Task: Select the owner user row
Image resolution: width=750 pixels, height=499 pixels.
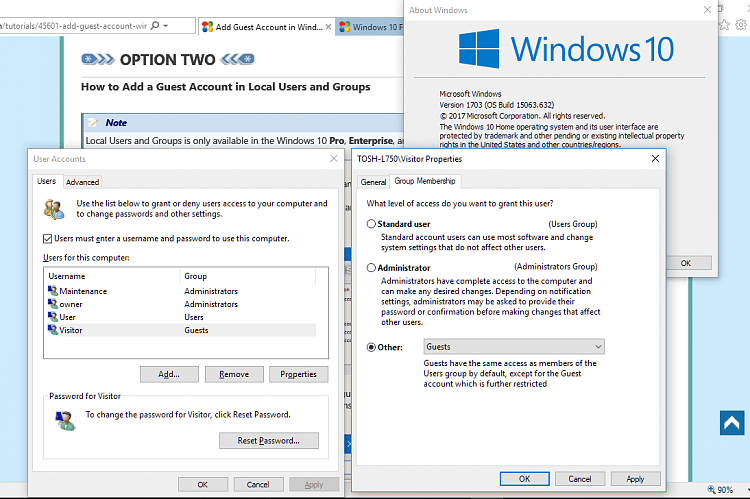Action: click(x=182, y=304)
